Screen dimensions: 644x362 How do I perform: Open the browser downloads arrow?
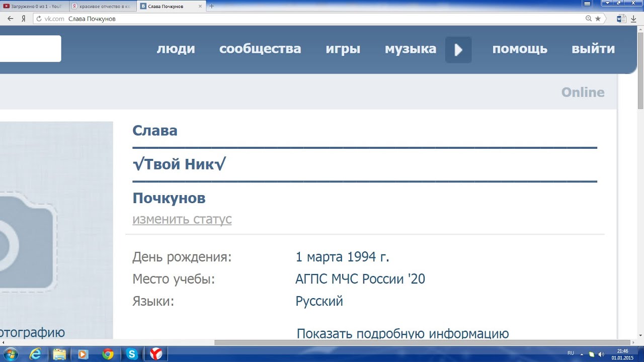(x=633, y=19)
